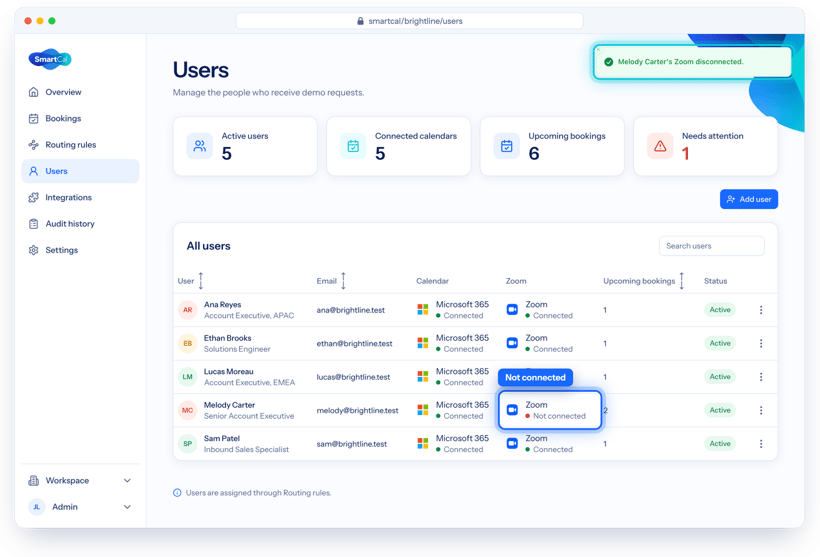Click ethan@brightline.test email
Image resolution: width=820 pixels, height=557 pixels.
tap(354, 344)
